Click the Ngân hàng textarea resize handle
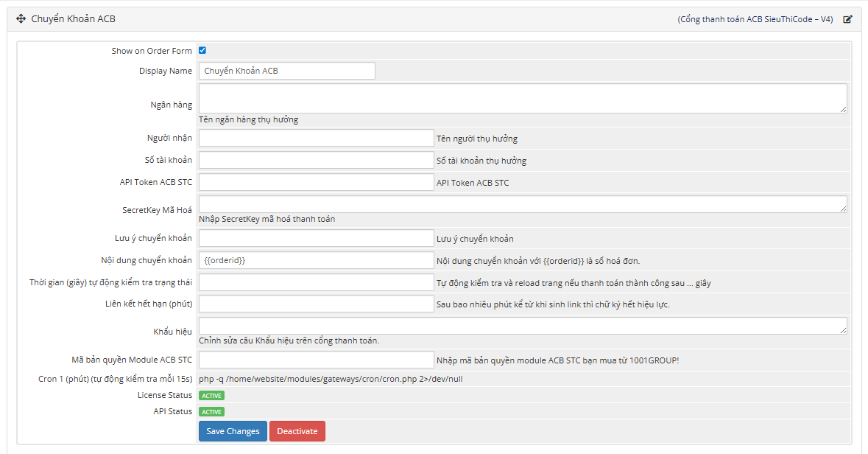Screen dimensions: 868x454 [x=843, y=109]
